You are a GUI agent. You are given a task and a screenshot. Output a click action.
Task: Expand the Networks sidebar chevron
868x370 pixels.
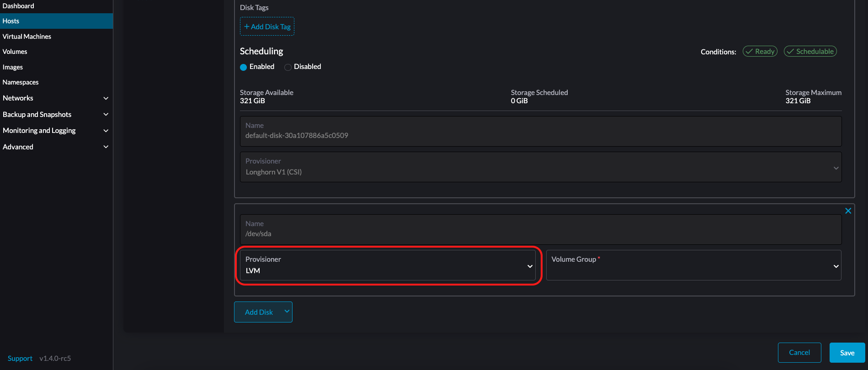(x=106, y=98)
